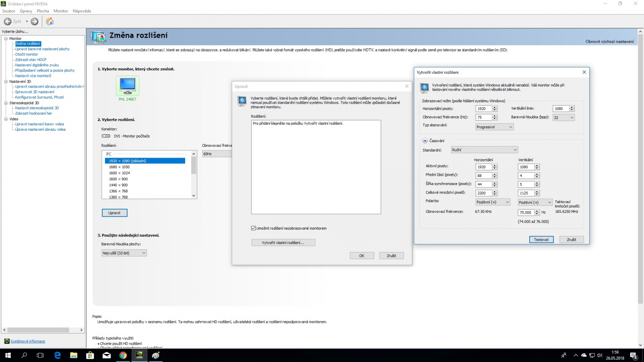
Task: Switch to Google Chrome on taskbar
Action: click(x=123, y=355)
